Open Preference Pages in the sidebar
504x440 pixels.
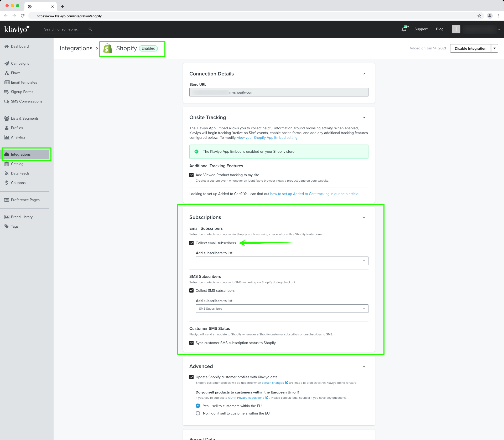[x=25, y=200]
